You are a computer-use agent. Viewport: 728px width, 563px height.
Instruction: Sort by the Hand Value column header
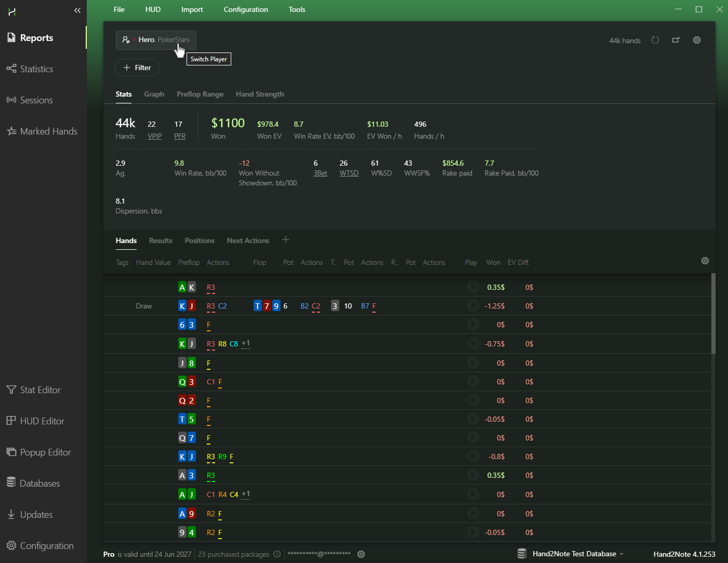click(x=153, y=262)
